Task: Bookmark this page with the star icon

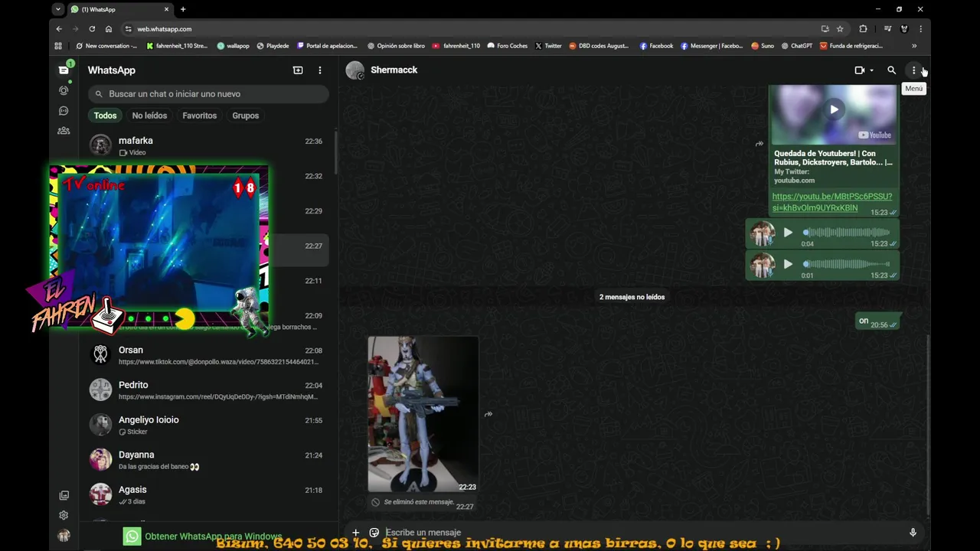Action: (840, 29)
